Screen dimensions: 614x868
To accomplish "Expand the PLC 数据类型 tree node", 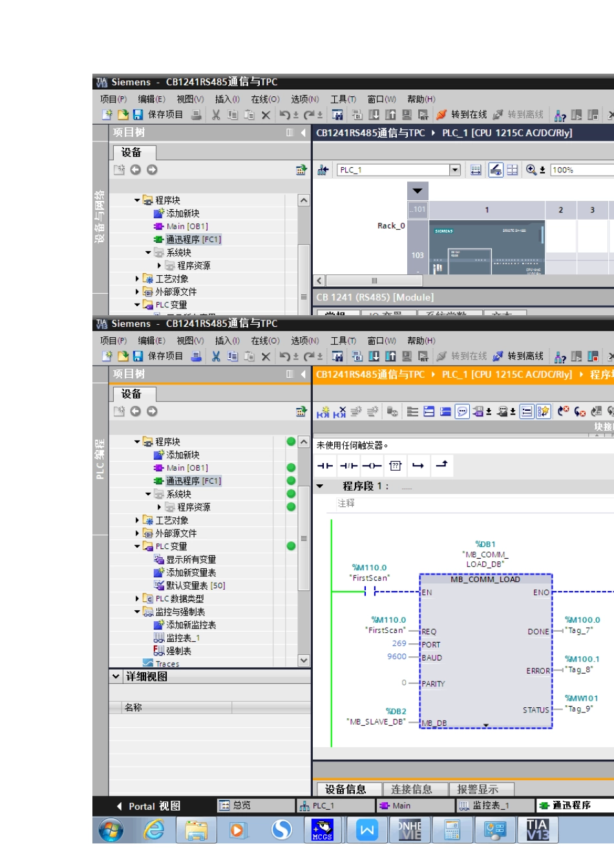I will [137, 599].
